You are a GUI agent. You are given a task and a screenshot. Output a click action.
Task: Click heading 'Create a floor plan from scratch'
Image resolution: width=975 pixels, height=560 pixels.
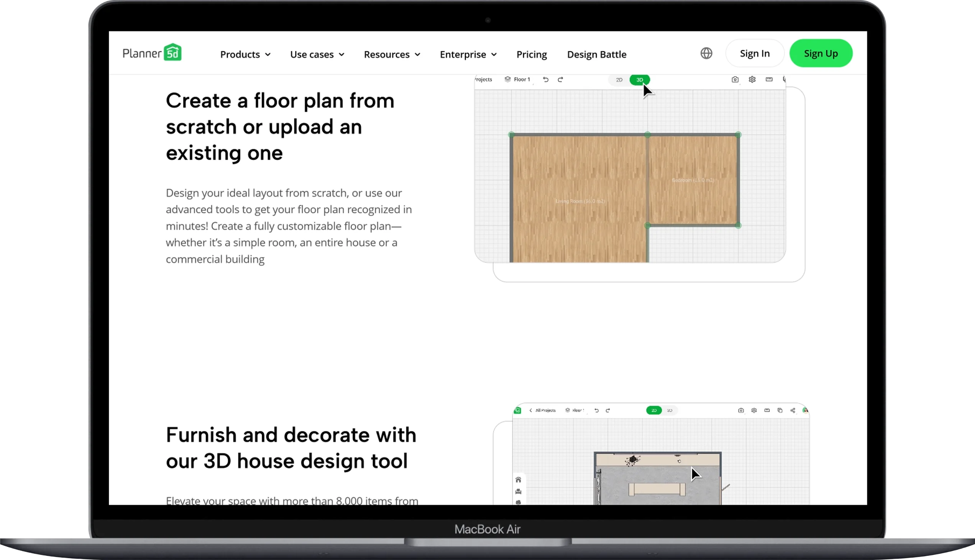click(280, 126)
